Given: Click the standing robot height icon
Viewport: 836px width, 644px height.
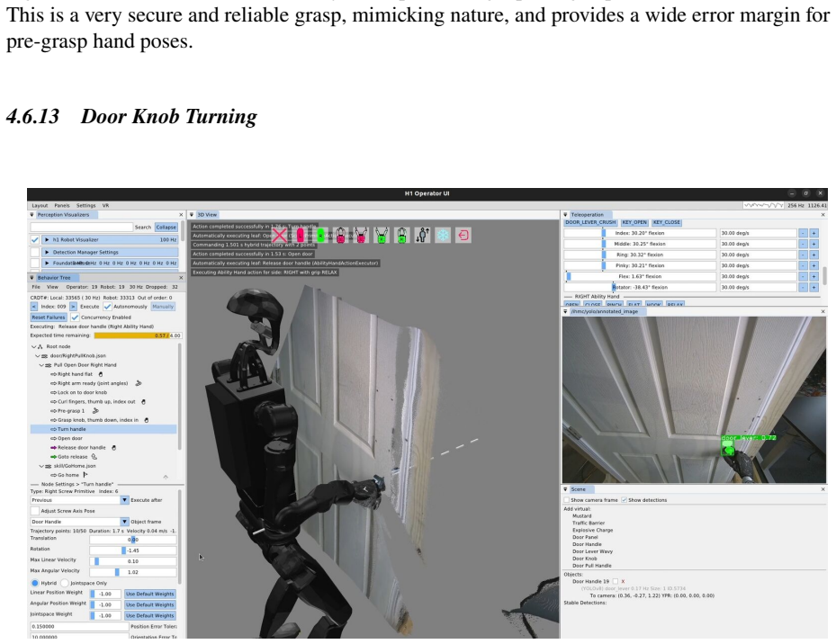Looking at the screenshot, I should click(x=422, y=235).
